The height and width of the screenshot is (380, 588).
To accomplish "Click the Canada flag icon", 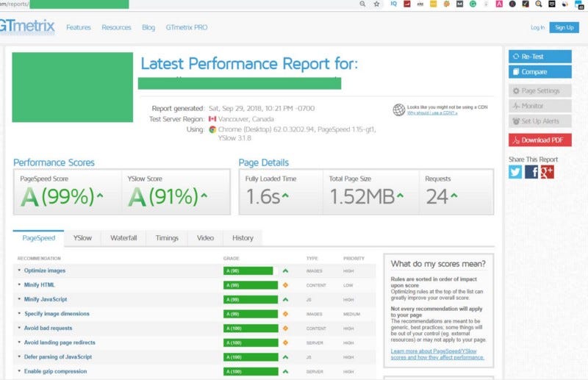I will pyautogui.click(x=212, y=119).
